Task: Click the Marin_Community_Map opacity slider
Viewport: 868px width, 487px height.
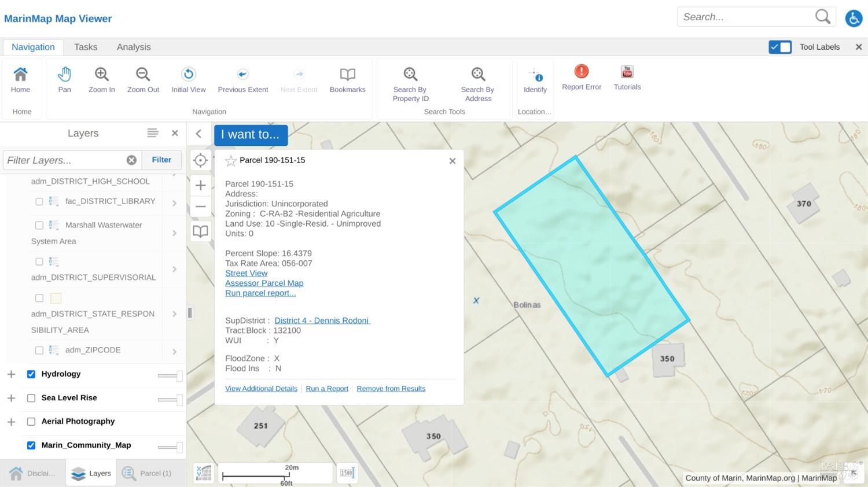Action: point(170,447)
